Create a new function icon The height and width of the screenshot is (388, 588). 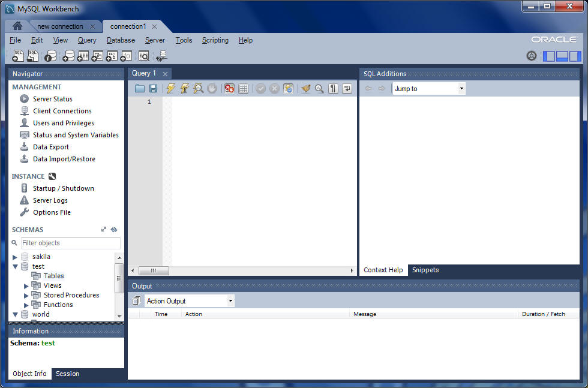tap(126, 56)
